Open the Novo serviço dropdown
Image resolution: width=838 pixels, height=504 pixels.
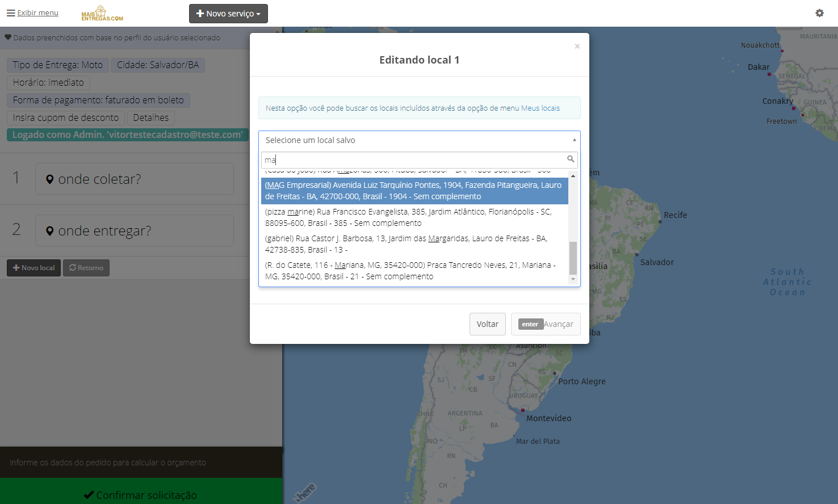point(228,14)
